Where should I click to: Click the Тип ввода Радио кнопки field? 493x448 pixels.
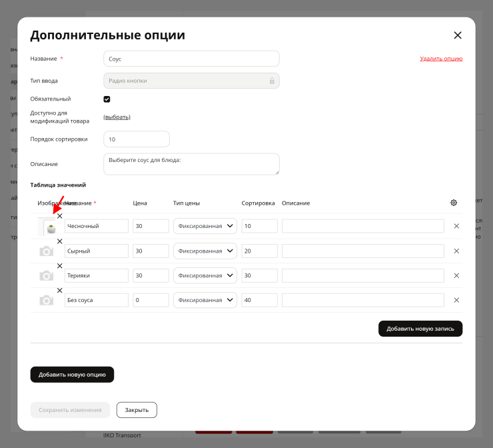coord(191,81)
